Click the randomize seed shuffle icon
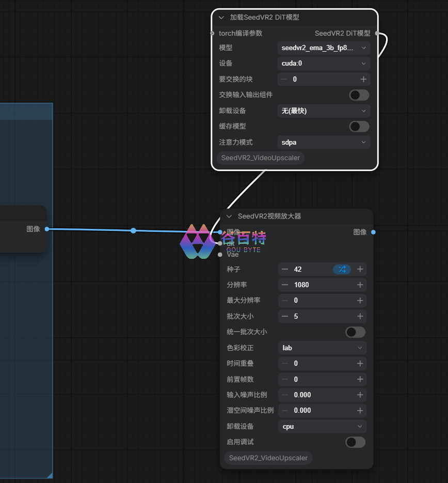This screenshot has height=483, width=448. point(342,269)
